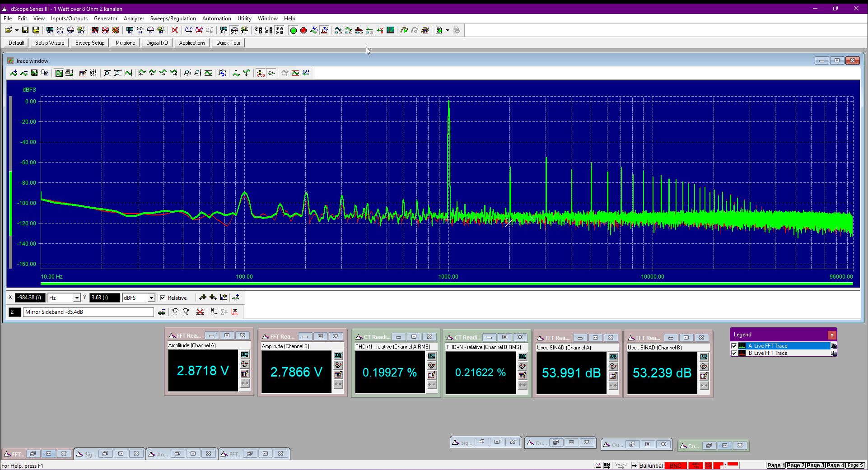Viewport: 868px width, 470px height.
Task: Click the next peak up arrow icon
Action: (236, 73)
